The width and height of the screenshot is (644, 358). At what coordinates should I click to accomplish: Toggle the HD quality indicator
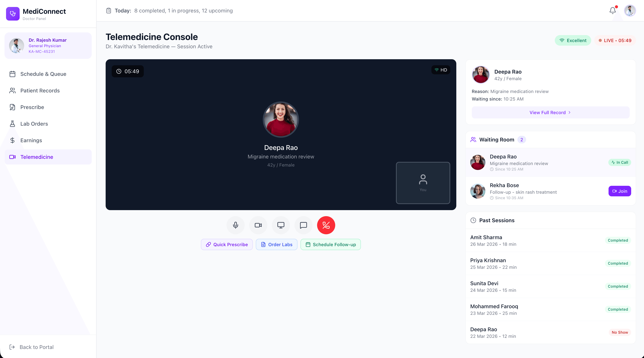pos(440,70)
